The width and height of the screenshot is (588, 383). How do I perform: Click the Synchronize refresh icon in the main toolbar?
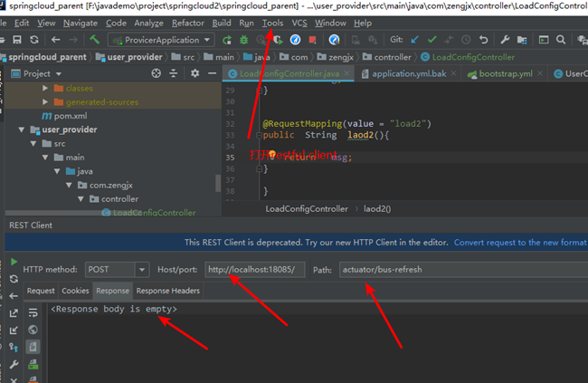pos(34,40)
